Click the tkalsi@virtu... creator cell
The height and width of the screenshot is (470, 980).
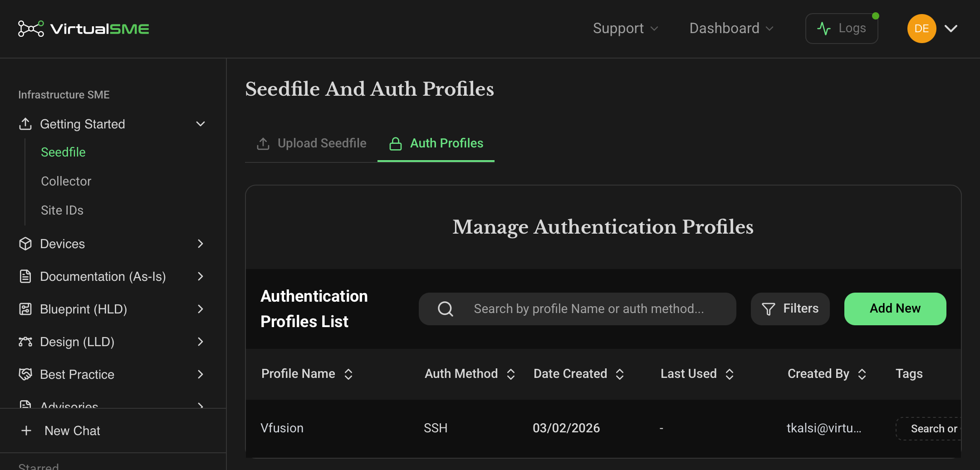click(x=824, y=428)
